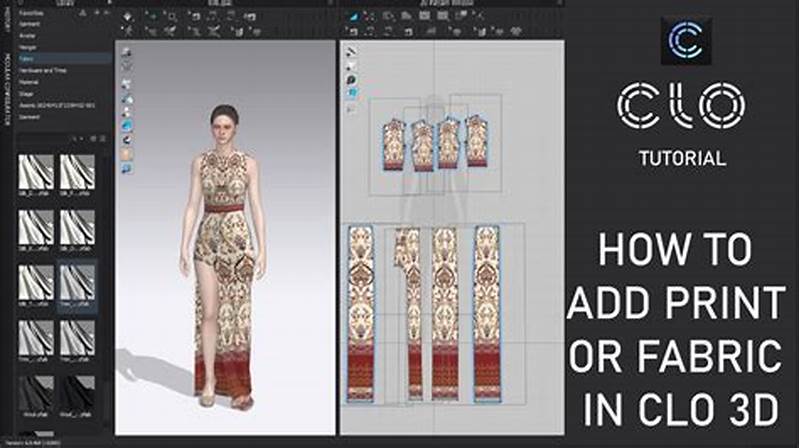Click first icon in 2D toolbar bottom row
800x448 pixels.
point(353,32)
